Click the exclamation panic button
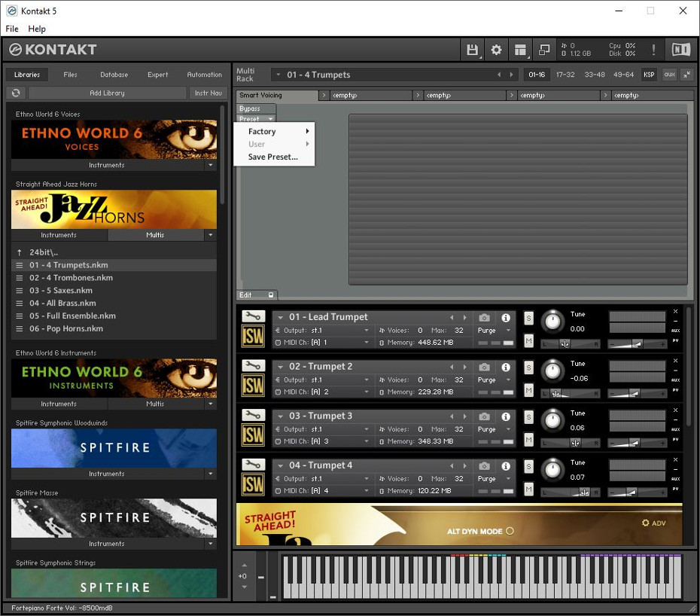 (653, 50)
